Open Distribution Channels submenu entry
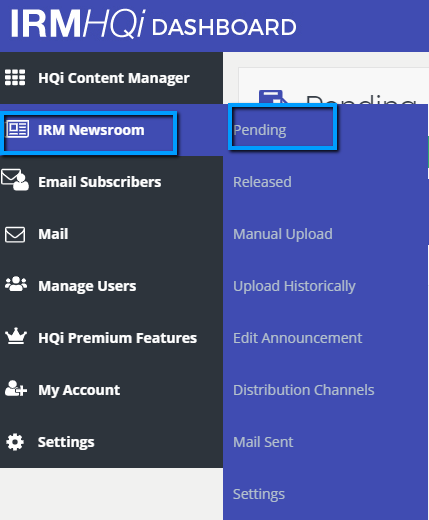 [304, 390]
